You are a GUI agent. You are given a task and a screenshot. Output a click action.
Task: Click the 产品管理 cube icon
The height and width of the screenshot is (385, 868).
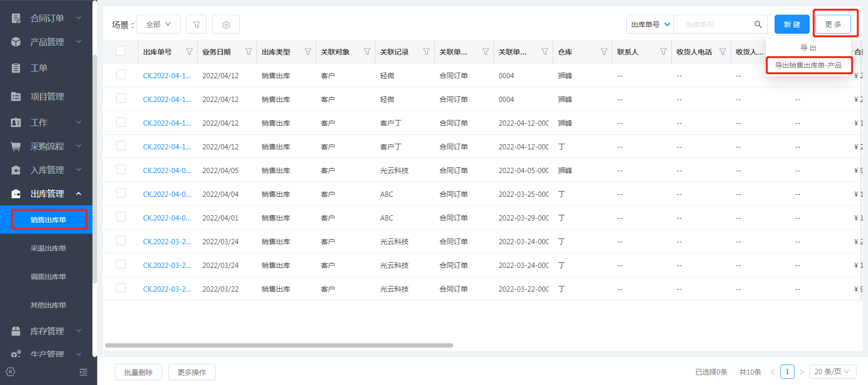coord(16,42)
